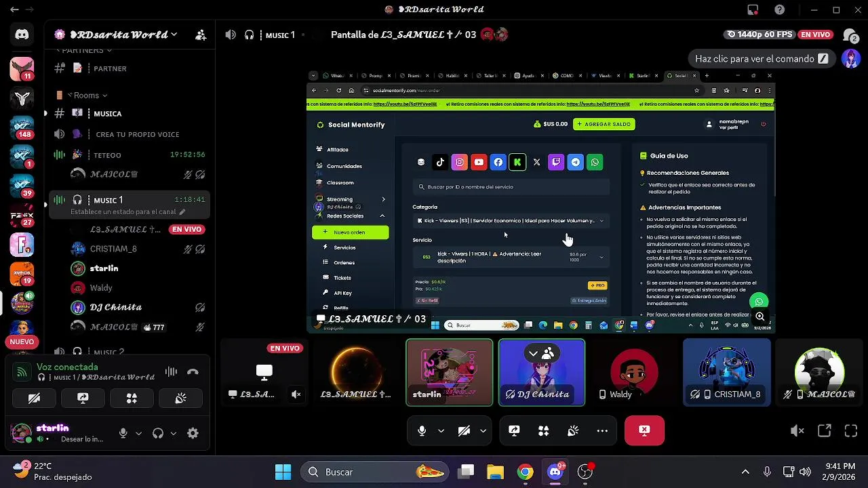Toggle deafen headphones in the user panel

[158, 433]
